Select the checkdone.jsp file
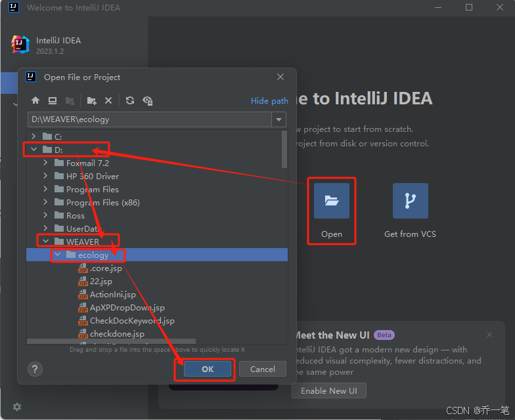The image size is (515, 420). [157, 333]
